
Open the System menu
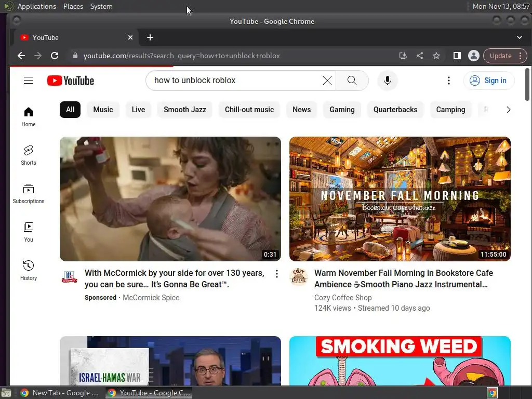tap(101, 6)
